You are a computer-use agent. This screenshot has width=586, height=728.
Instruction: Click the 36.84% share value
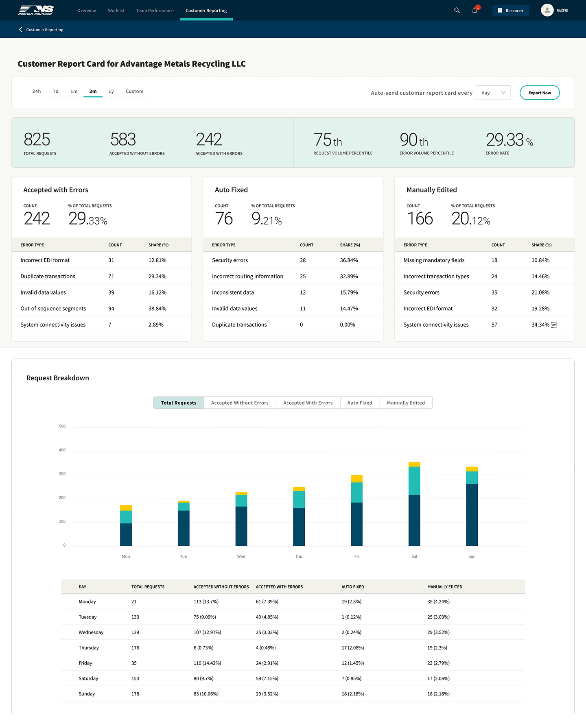pos(349,260)
